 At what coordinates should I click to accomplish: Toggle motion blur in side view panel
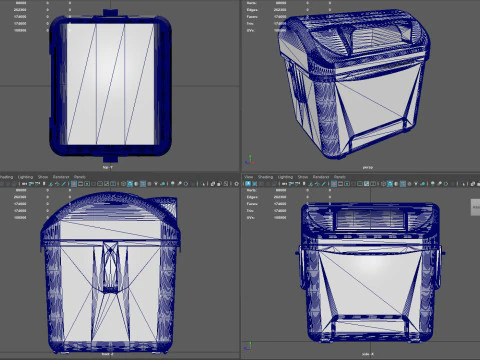coord(439,184)
